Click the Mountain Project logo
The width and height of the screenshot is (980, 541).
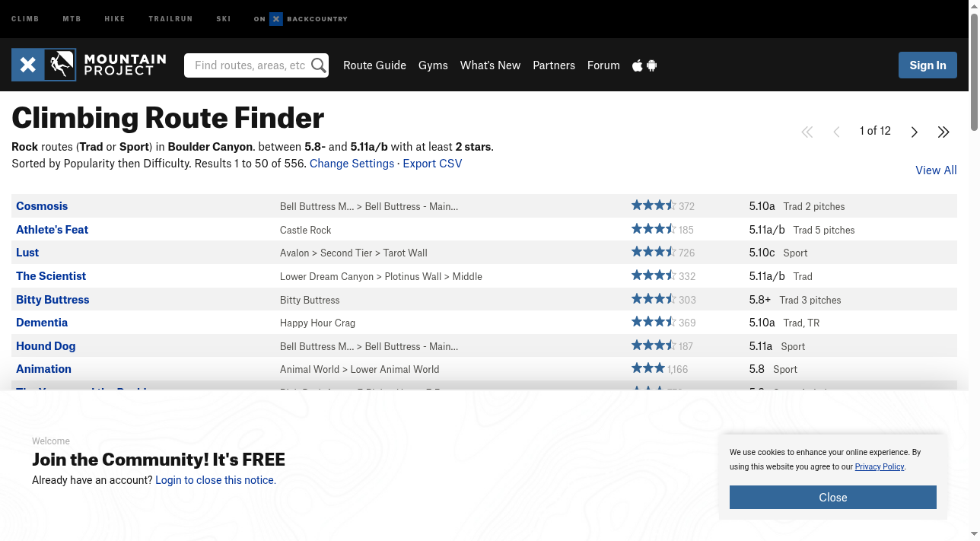tap(89, 65)
